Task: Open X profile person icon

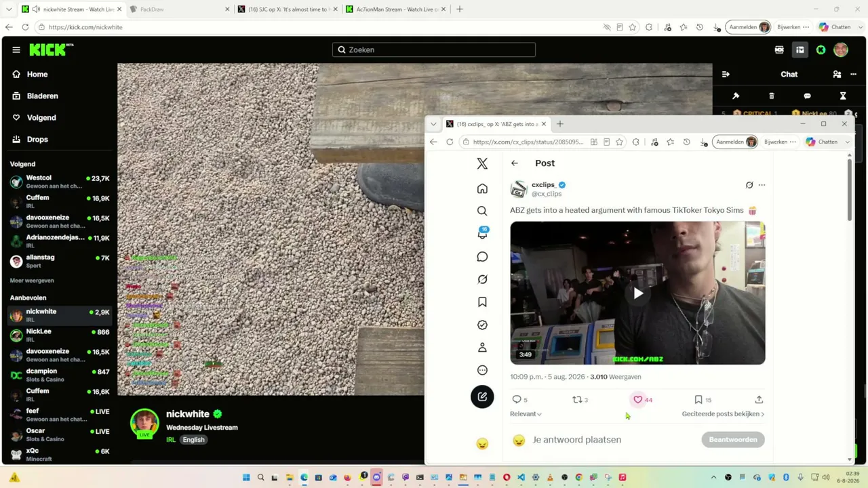Action: click(x=482, y=348)
